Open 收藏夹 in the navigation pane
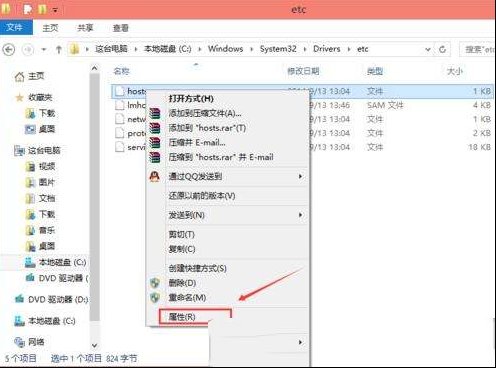 point(40,97)
